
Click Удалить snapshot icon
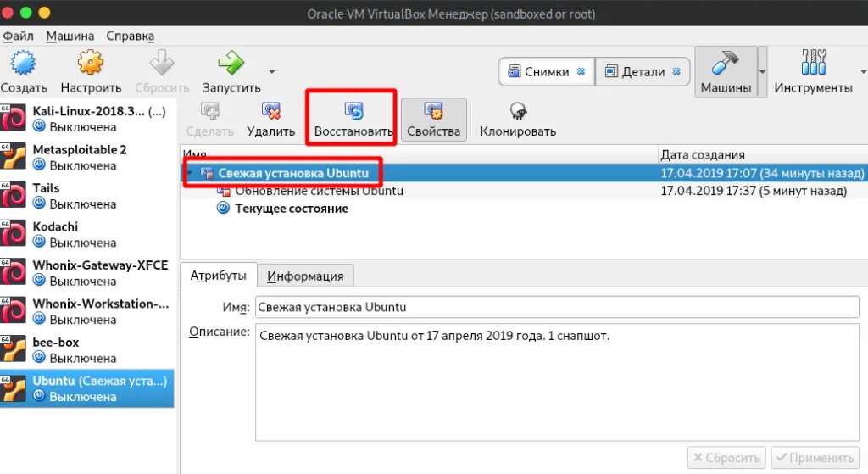270,111
